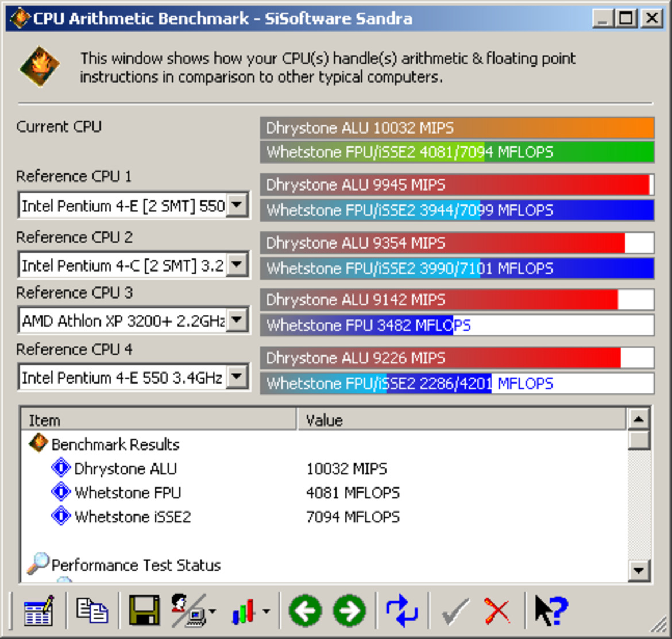Open Reference CPU 3 dropdown arrow
The width and height of the screenshot is (672, 639).
tap(237, 319)
